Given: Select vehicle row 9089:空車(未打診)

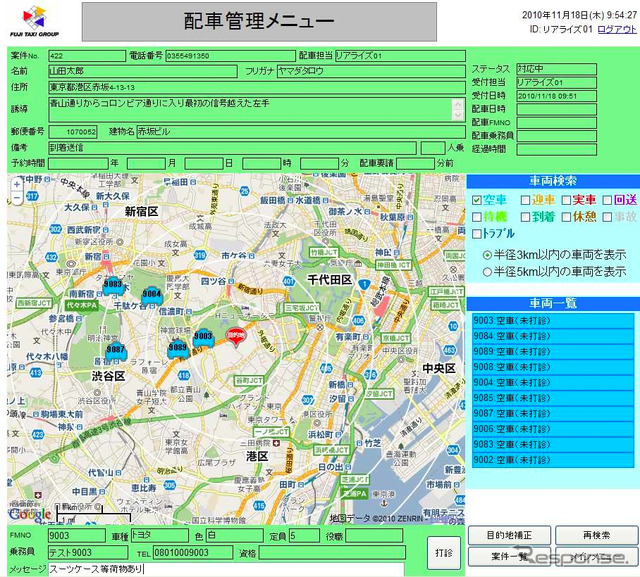Looking at the screenshot, I should coord(553,352).
